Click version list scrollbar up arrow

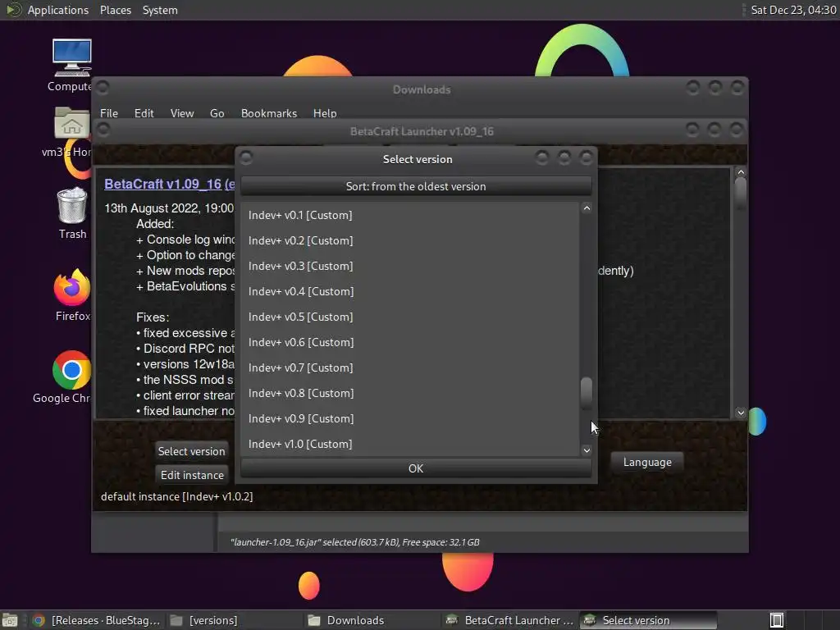coord(587,208)
